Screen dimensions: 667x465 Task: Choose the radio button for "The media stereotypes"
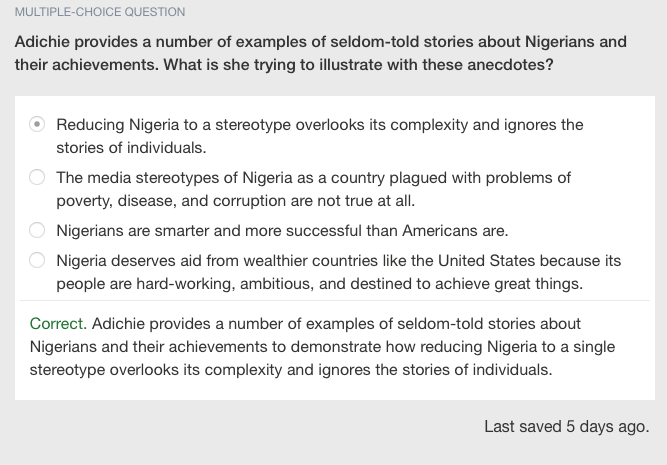(37, 177)
